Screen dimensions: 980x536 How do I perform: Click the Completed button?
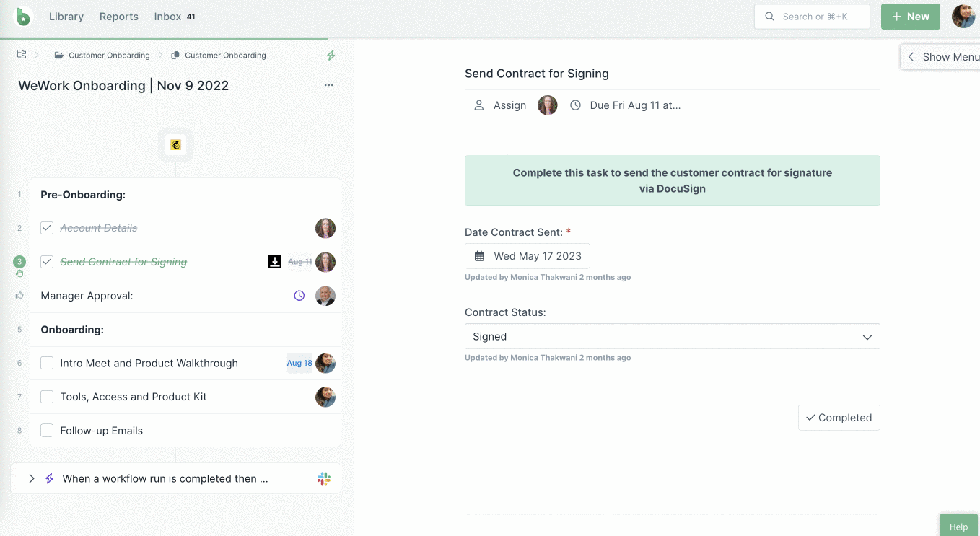click(839, 418)
